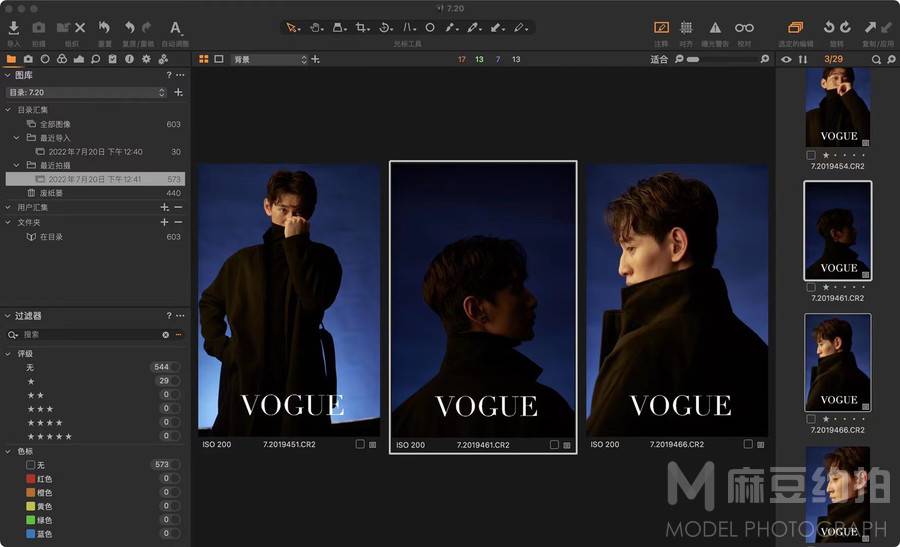This screenshot has height=547, width=900.
Task: Toggle browser visibility eye icon
Action: pyautogui.click(x=786, y=59)
